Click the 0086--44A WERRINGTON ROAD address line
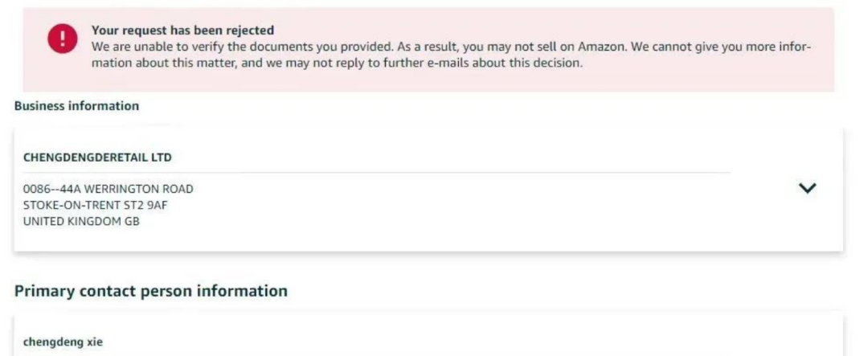 [x=108, y=190]
